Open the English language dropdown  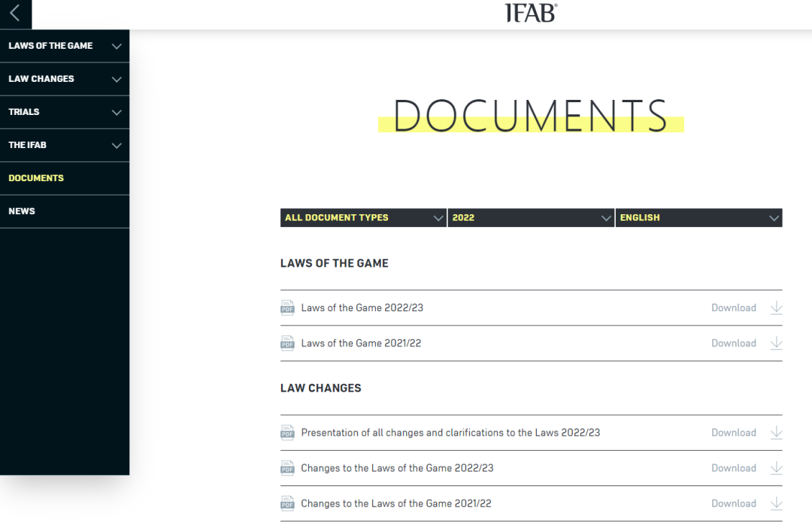tap(698, 218)
